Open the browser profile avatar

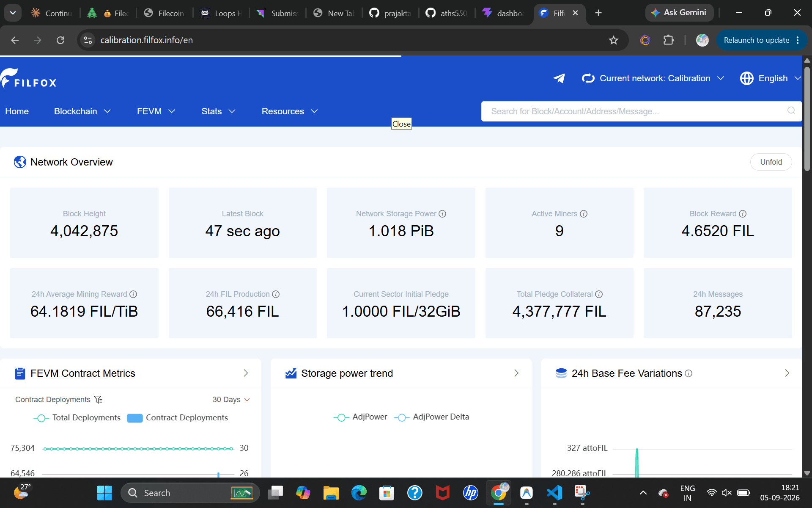[x=702, y=40]
